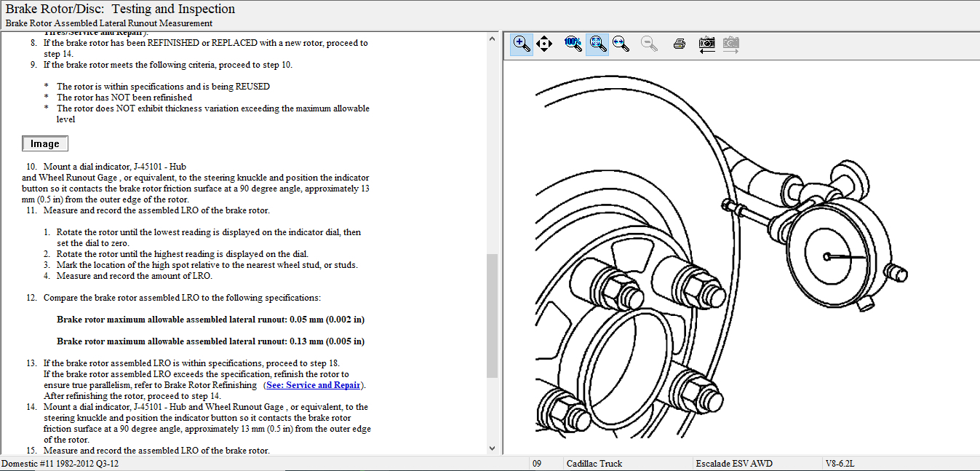Open the 'See: Service and Repair' link
The image size is (980, 471).
coord(313,385)
